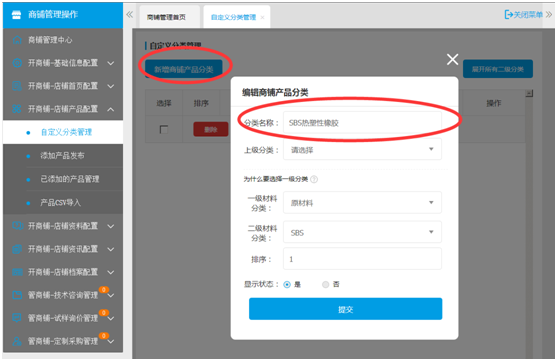557x361 pixels.
Task: Close the 编辑商铺产品分类 dialog with the X
Action: (x=452, y=59)
